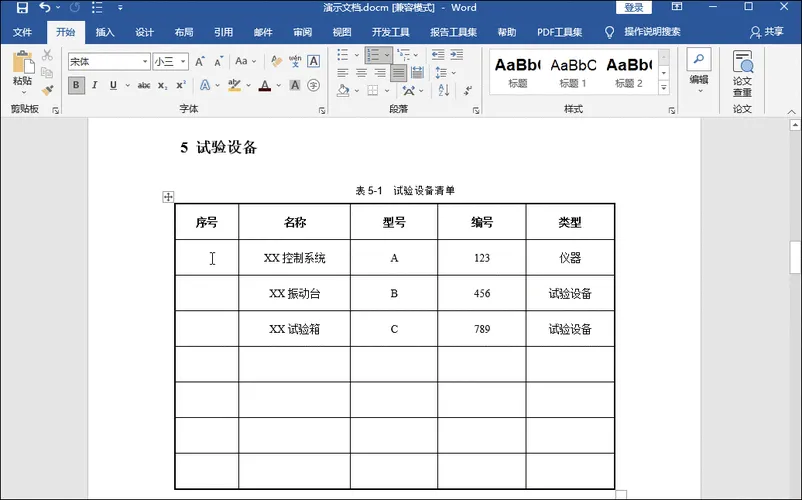Click the enclosed character (circled 字) icon

pyautogui.click(x=314, y=85)
